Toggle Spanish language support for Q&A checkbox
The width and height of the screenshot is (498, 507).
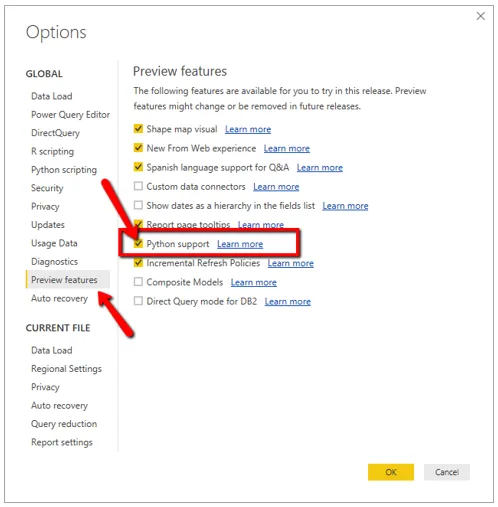point(138,167)
